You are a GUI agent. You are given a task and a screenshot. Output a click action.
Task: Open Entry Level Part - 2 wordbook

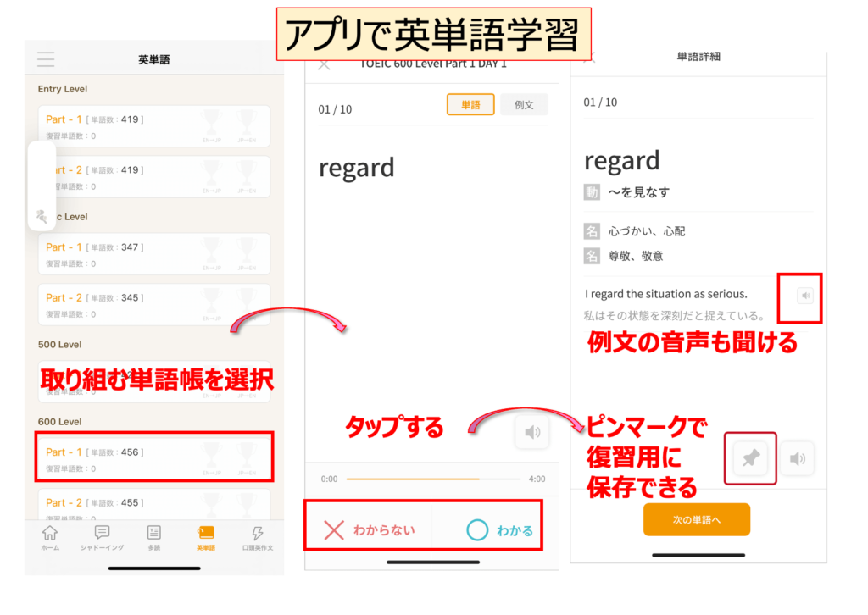[x=153, y=176]
